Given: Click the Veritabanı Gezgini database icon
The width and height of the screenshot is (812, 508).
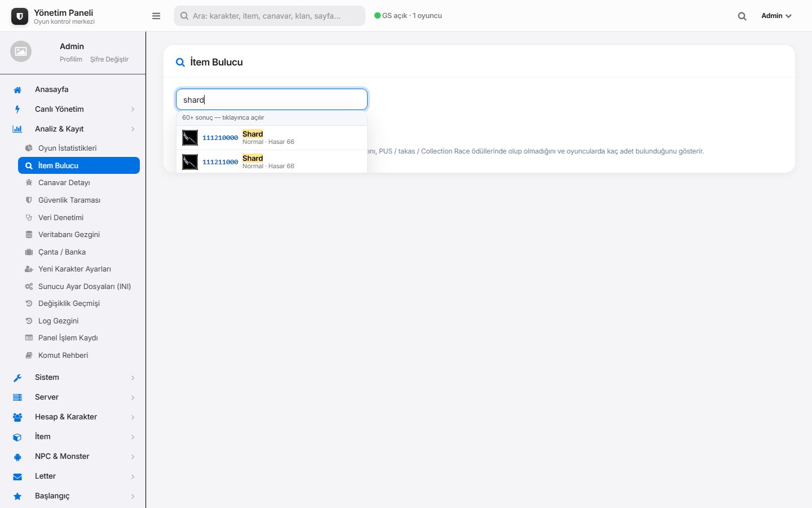Looking at the screenshot, I should pyautogui.click(x=29, y=234).
